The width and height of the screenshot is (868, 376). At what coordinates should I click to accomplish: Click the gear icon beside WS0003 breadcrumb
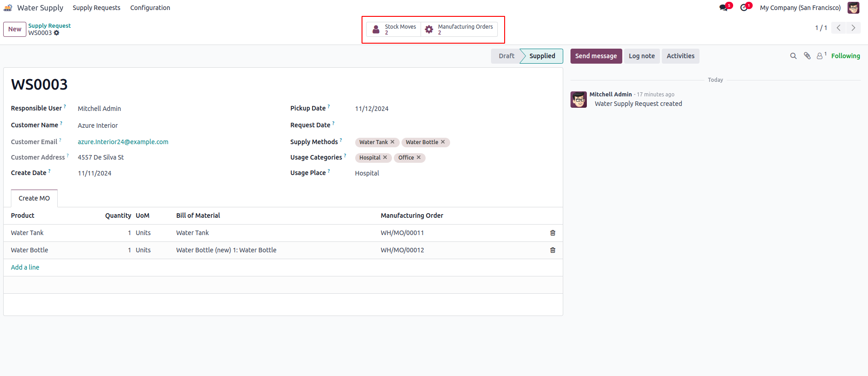coord(57,33)
